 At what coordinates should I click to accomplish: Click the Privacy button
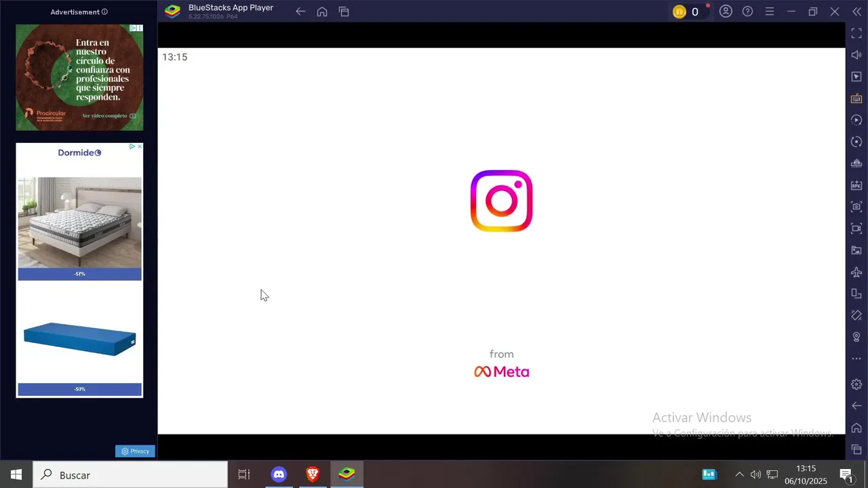click(135, 451)
